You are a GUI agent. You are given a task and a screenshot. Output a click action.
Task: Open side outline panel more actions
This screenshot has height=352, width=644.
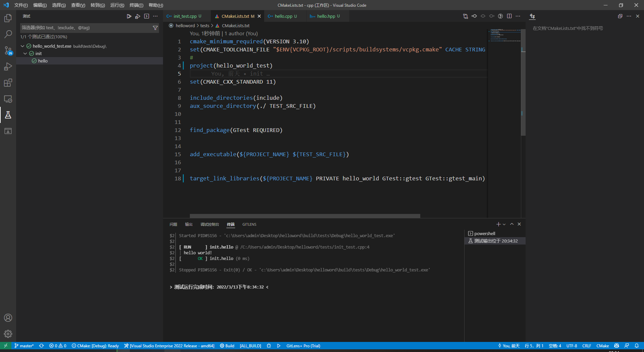[629, 16]
